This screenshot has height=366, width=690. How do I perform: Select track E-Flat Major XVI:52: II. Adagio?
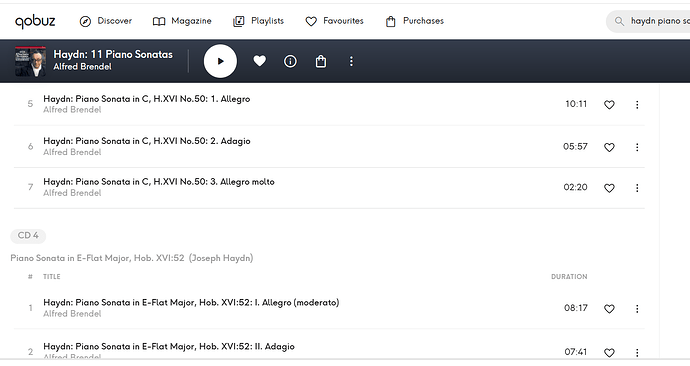click(169, 347)
